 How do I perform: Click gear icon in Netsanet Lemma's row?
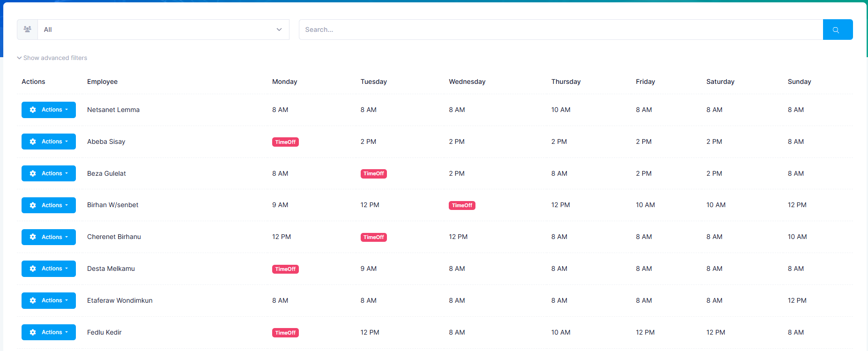pos(33,110)
